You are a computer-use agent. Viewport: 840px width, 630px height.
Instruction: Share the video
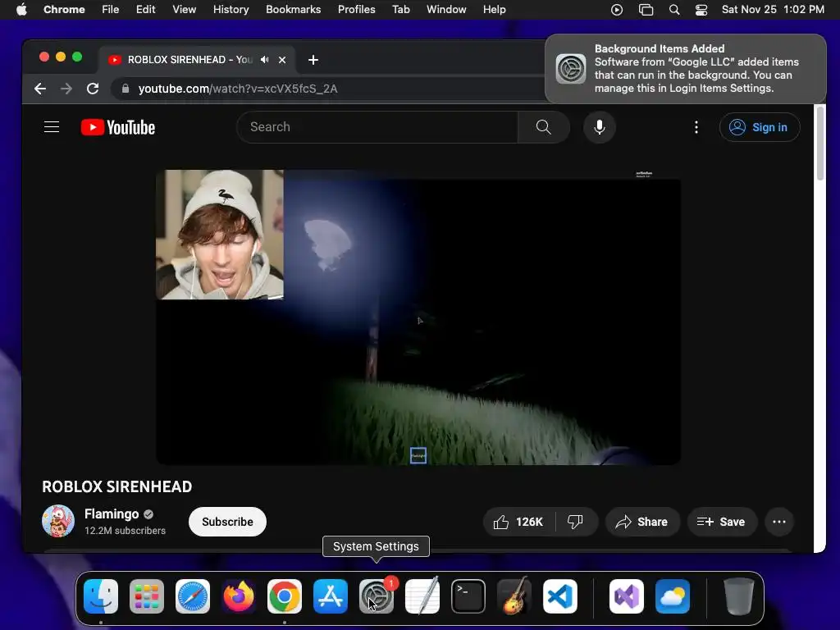coord(642,522)
